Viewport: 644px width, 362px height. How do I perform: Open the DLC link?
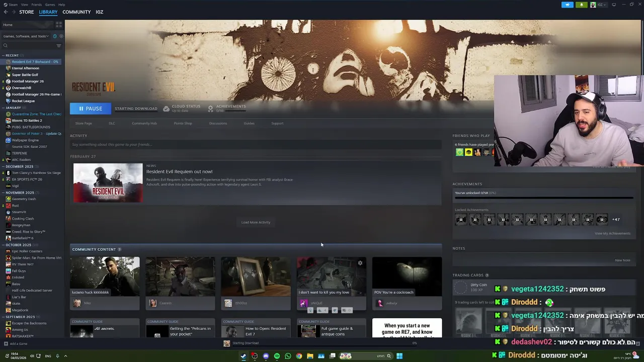[112, 123]
